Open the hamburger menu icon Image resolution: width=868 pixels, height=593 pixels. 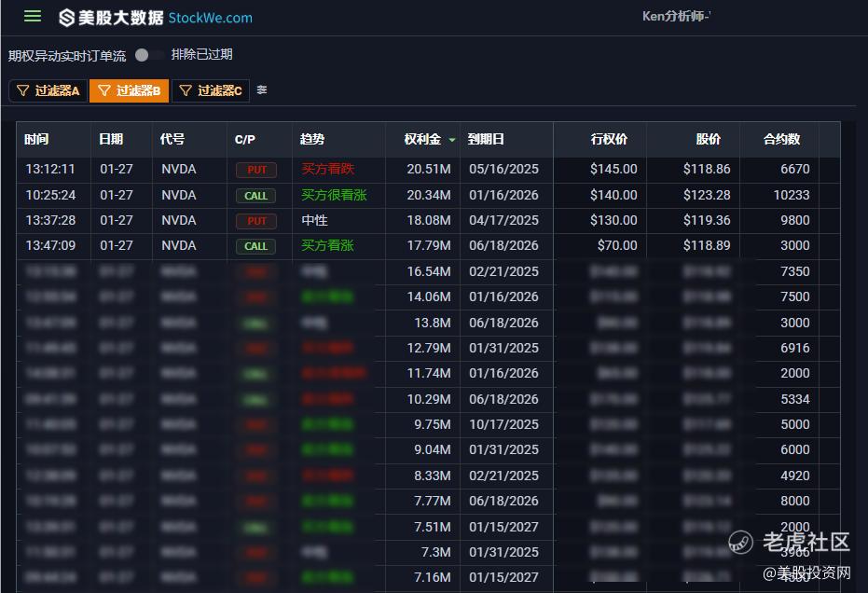tap(33, 17)
